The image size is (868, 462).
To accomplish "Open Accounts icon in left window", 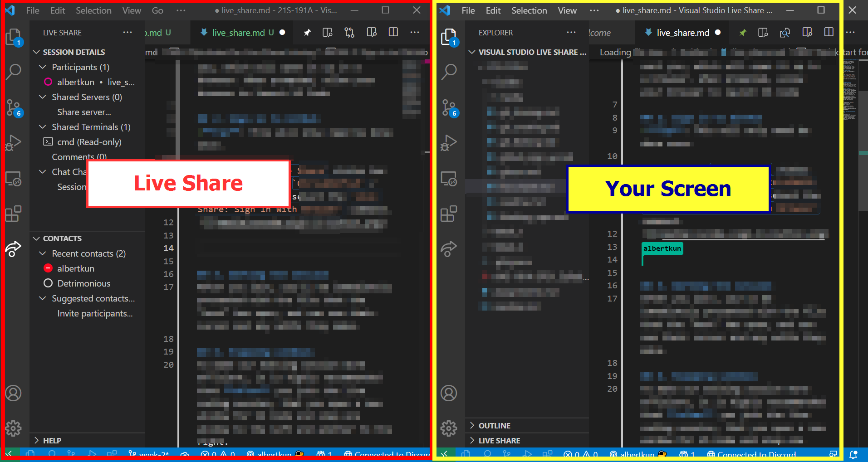I will coord(14,393).
